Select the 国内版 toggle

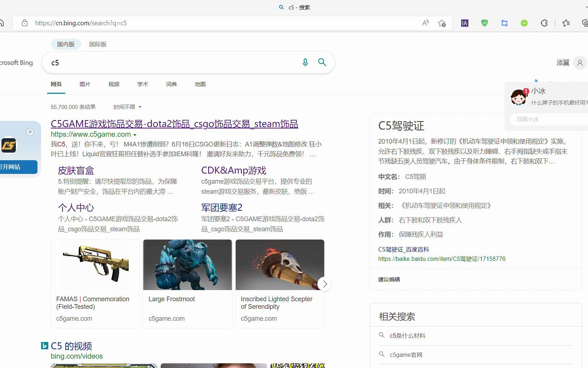point(66,44)
